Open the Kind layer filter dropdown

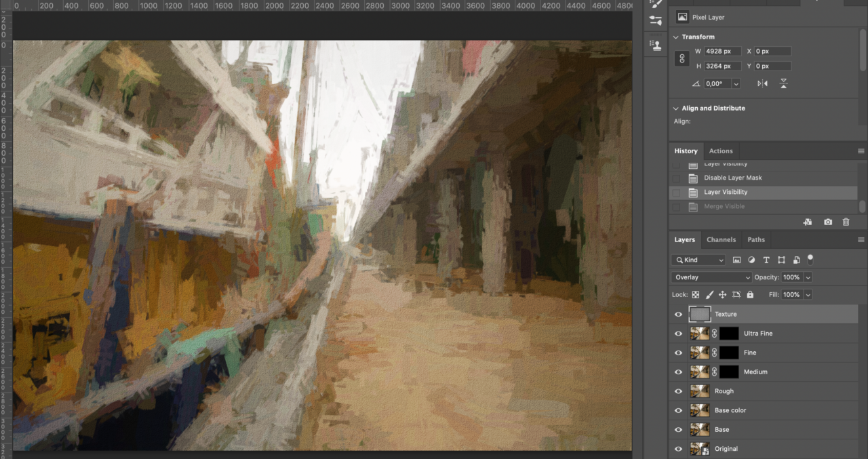pyautogui.click(x=698, y=260)
